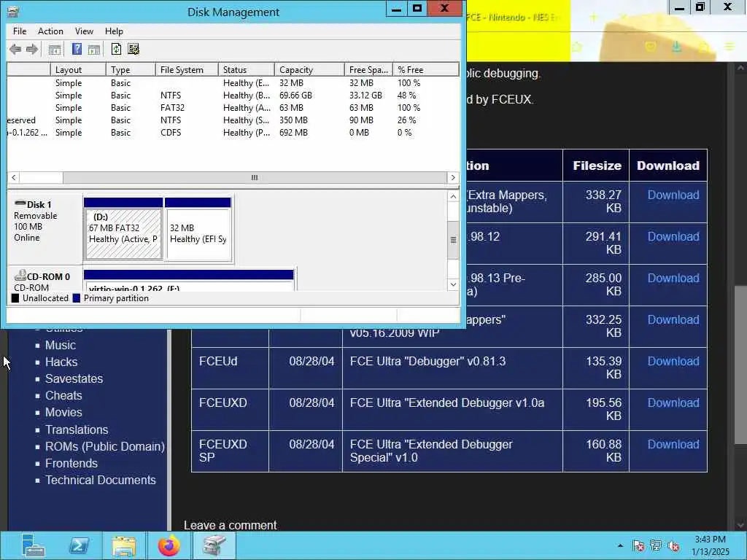The width and height of the screenshot is (747, 560).
Task: Download FCEUXD Extended Debugger v1.0a
Action: (673, 402)
